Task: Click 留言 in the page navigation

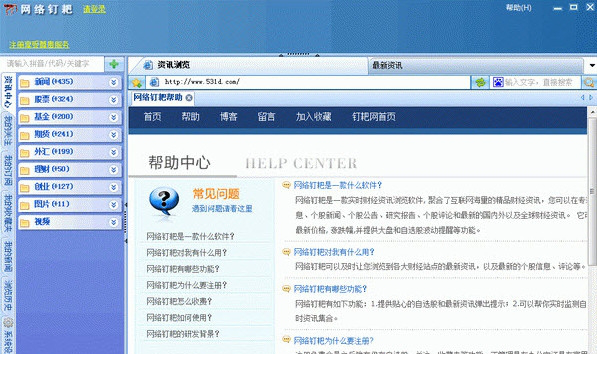Action: [x=266, y=116]
